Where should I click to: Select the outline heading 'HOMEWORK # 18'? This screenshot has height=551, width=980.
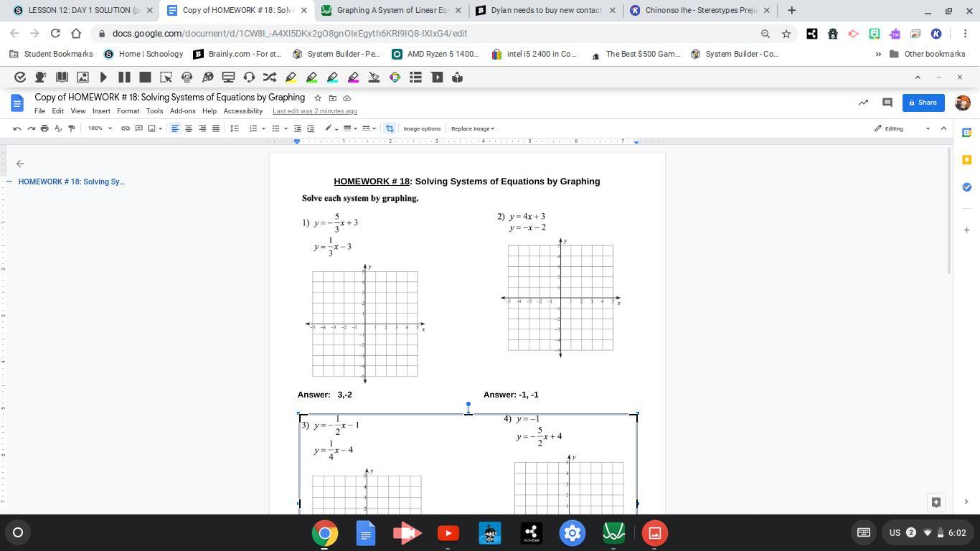tap(72, 182)
